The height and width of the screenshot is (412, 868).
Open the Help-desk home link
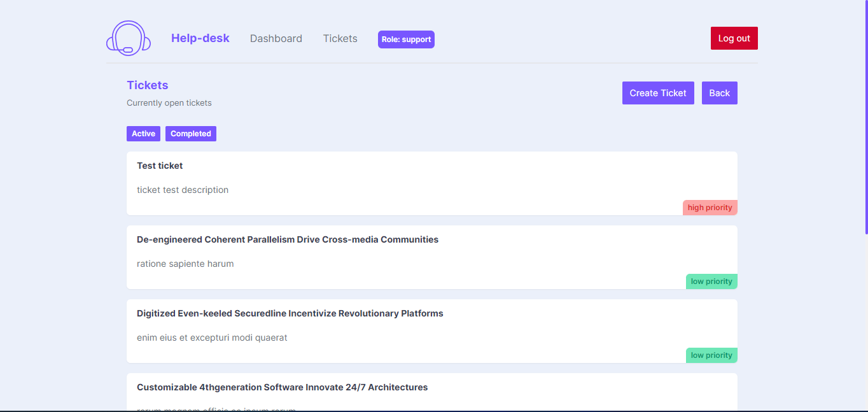coord(200,38)
